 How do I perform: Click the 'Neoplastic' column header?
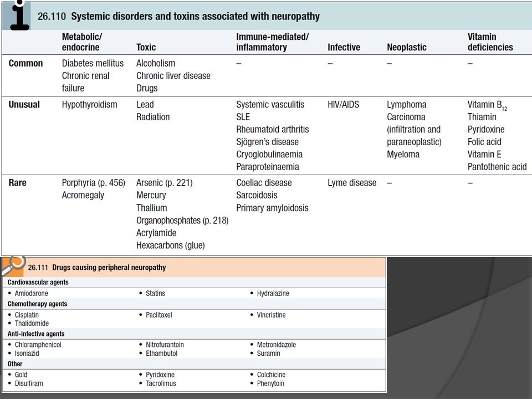(406, 47)
